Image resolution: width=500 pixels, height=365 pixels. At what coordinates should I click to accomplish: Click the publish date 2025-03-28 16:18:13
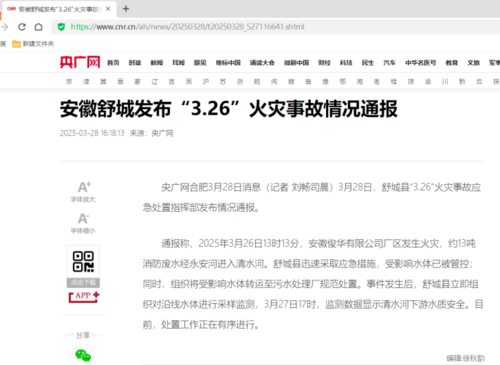point(92,133)
